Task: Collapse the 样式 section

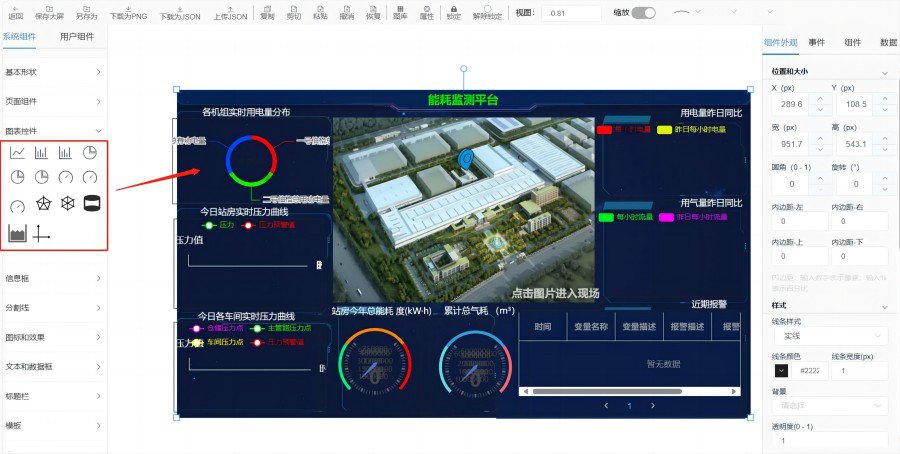Action: coord(885,306)
